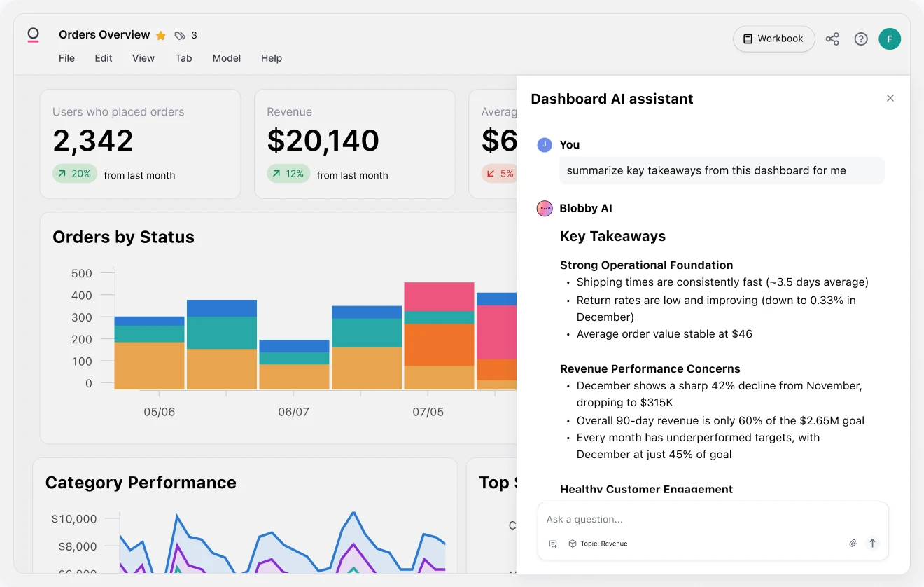The width and height of the screenshot is (924, 587).
Task: Open the help question mark icon
Action: (861, 39)
